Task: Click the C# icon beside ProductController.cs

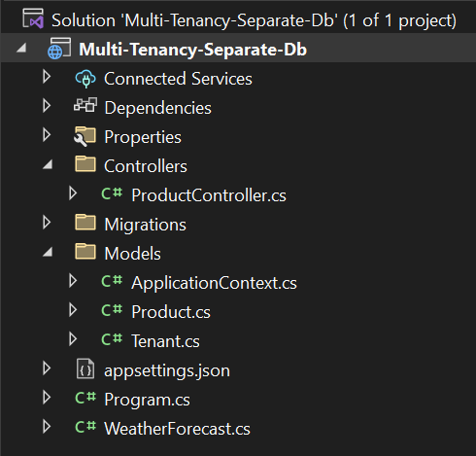Action: point(112,193)
